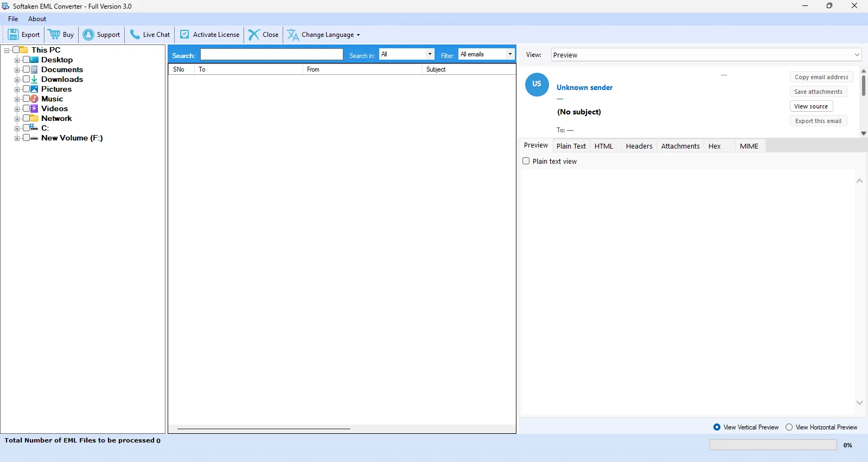
Task: Switch to the Headers tab
Action: pos(639,146)
